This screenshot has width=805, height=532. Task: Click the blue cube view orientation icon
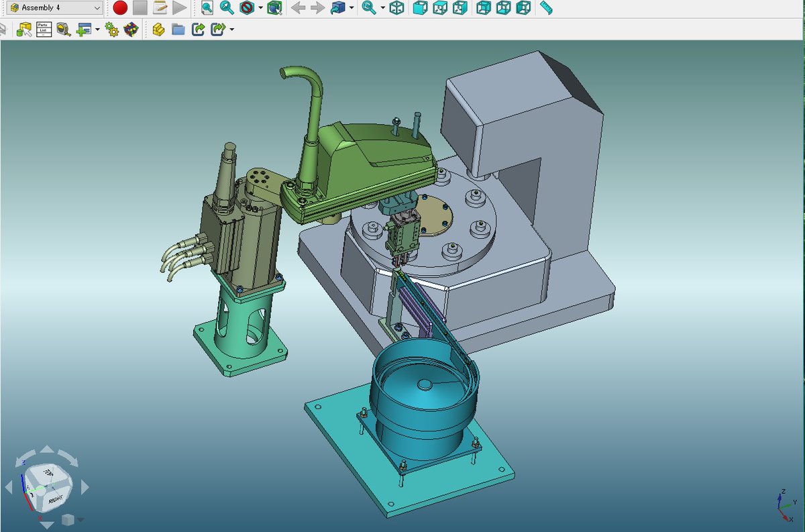pos(339,8)
